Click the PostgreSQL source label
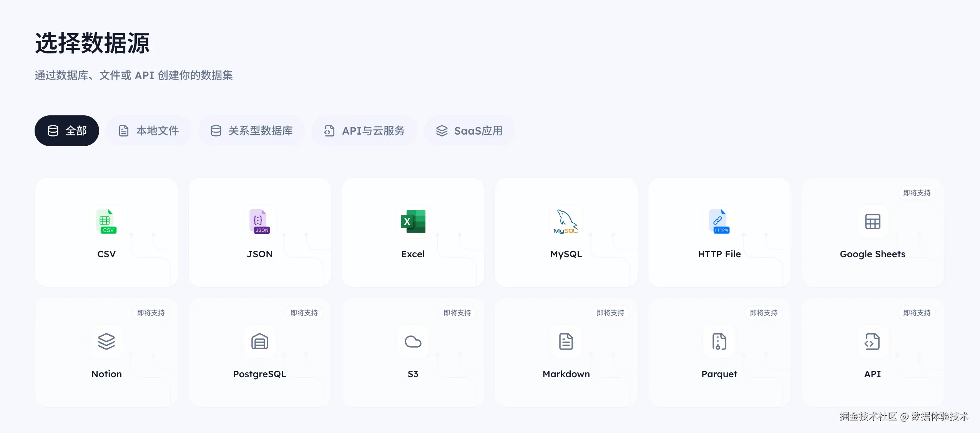This screenshot has height=433, width=980. pos(260,374)
